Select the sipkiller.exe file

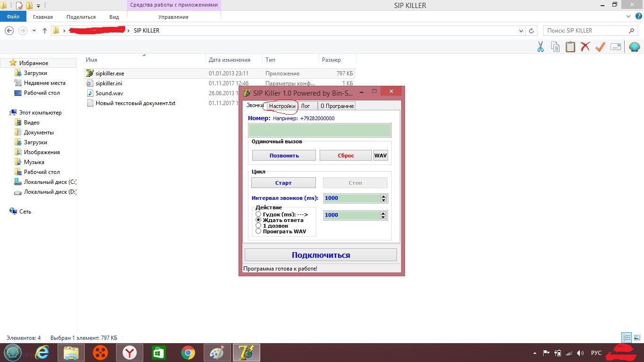click(x=109, y=74)
